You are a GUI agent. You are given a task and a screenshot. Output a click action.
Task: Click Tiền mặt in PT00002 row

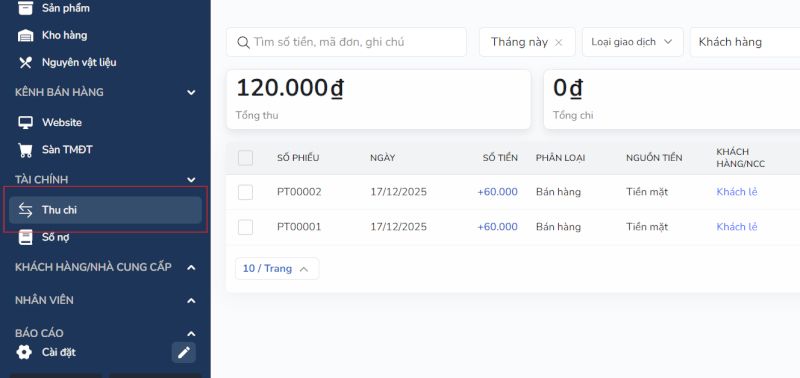point(647,192)
